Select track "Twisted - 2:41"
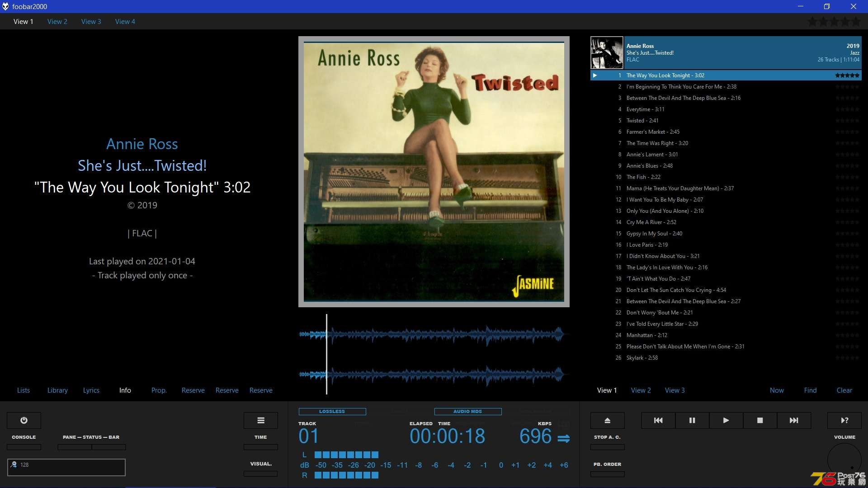The height and width of the screenshot is (488, 868). click(x=726, y=121)
